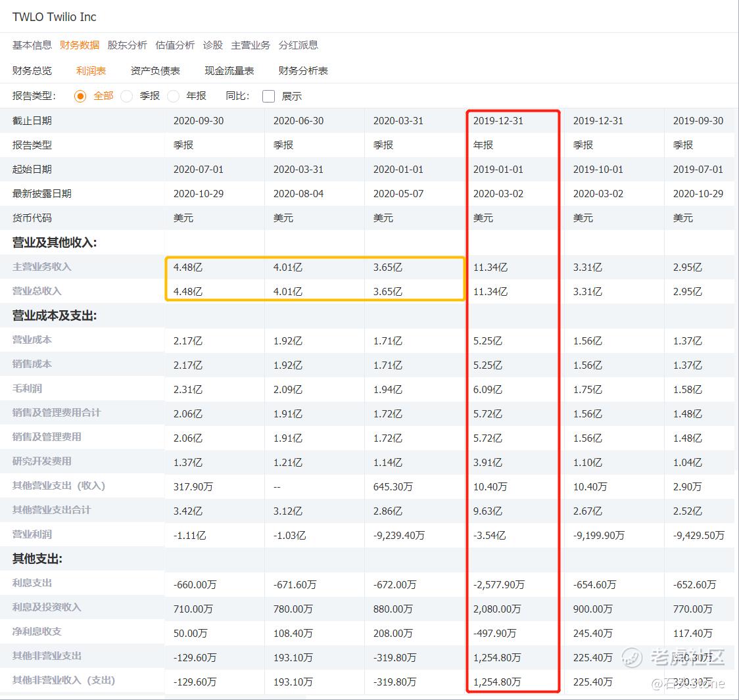This screenshot has width=739, height=700.
Task: Click the 其他营业支出合计 row label
Action: coord(52,510)
